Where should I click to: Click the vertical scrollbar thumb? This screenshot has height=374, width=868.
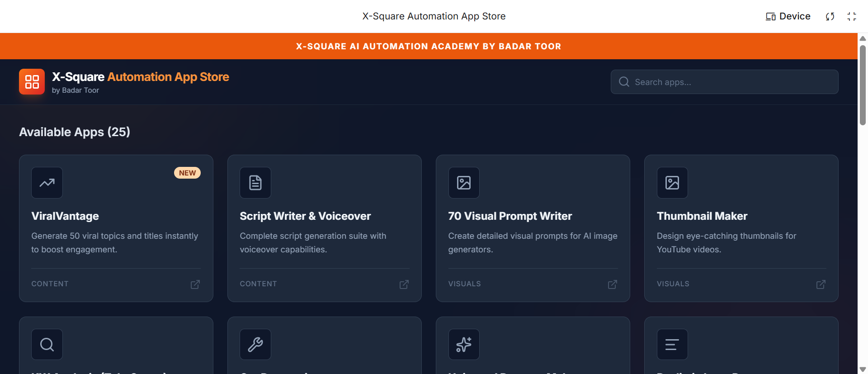coord(863,85)
